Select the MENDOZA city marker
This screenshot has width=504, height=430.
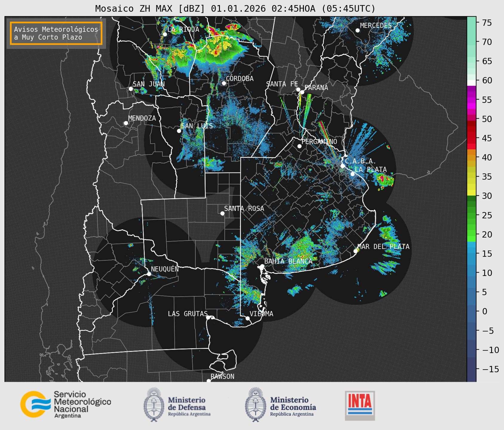(126, 123)
